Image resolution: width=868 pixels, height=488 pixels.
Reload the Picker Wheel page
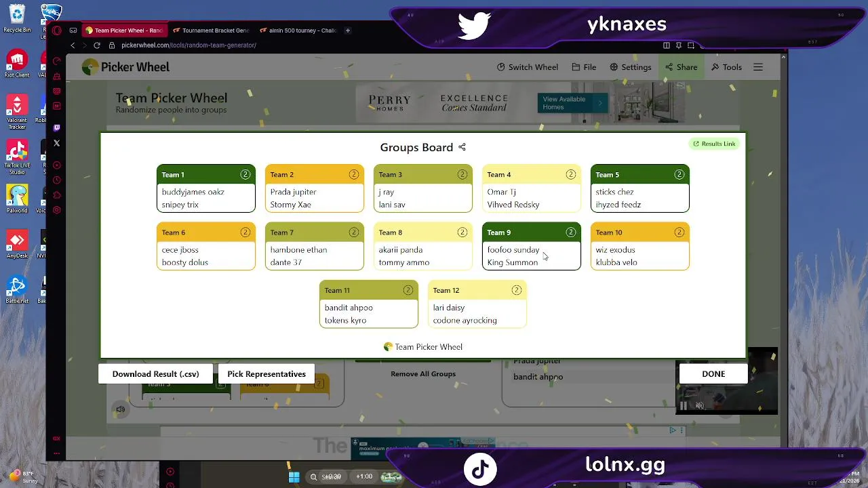pyautogui.click(x=97, y=45)
